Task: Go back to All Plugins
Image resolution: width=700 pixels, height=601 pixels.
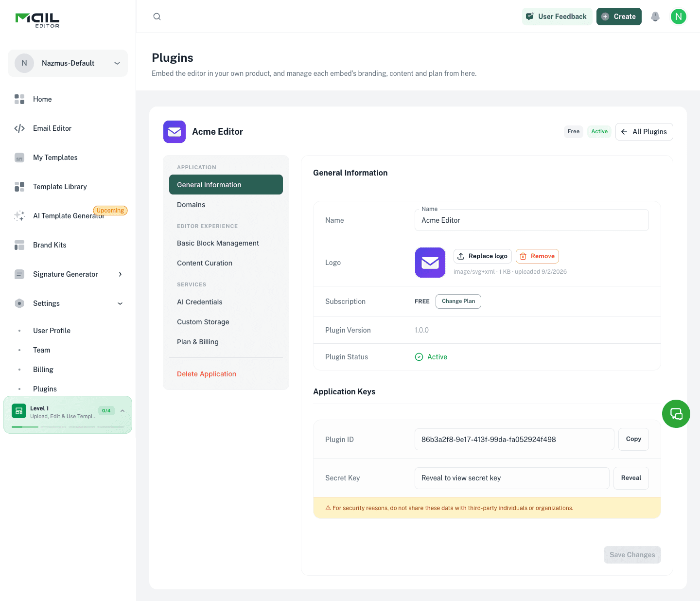Action: (644, 132)
